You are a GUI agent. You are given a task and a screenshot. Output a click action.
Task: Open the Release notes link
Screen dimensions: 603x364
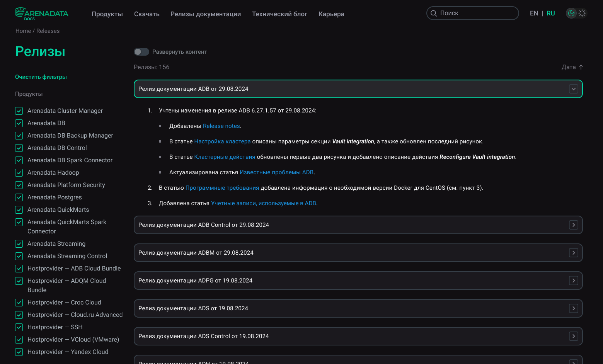[221, 126]
